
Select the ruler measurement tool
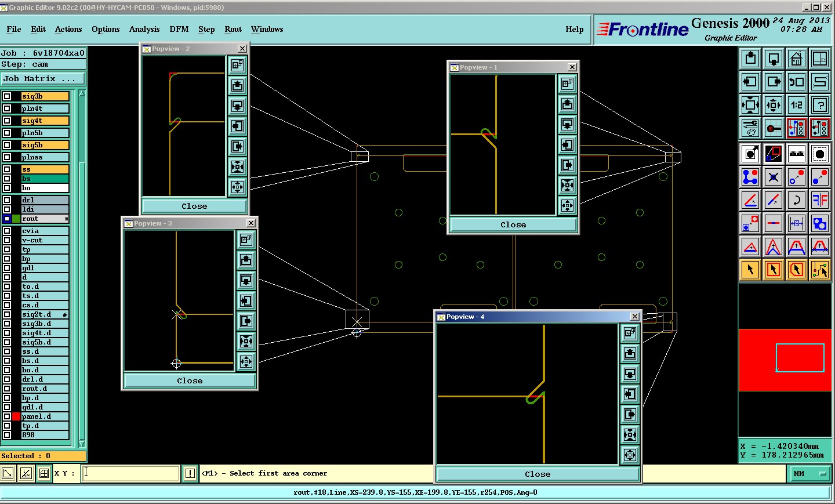pos(797,154)
